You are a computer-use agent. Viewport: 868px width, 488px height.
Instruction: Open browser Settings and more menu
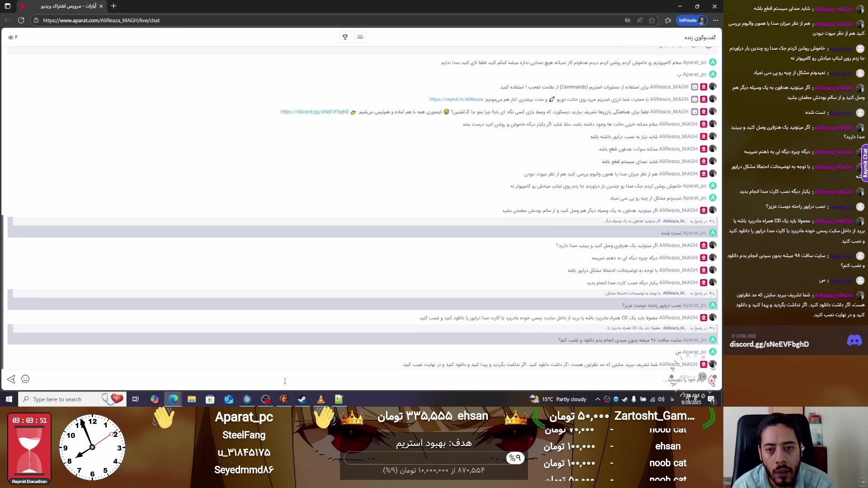716,20
